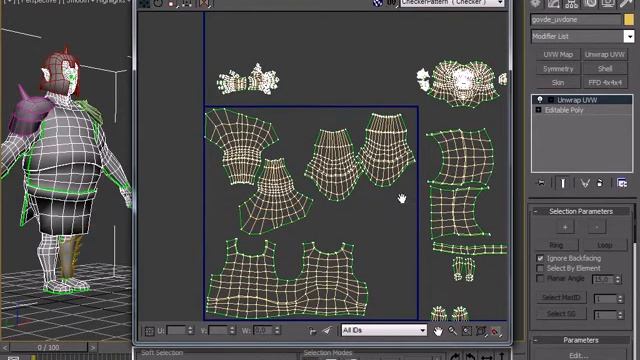
Task: Click the snap magnet icon in UV editor
Action: point(496,331)
